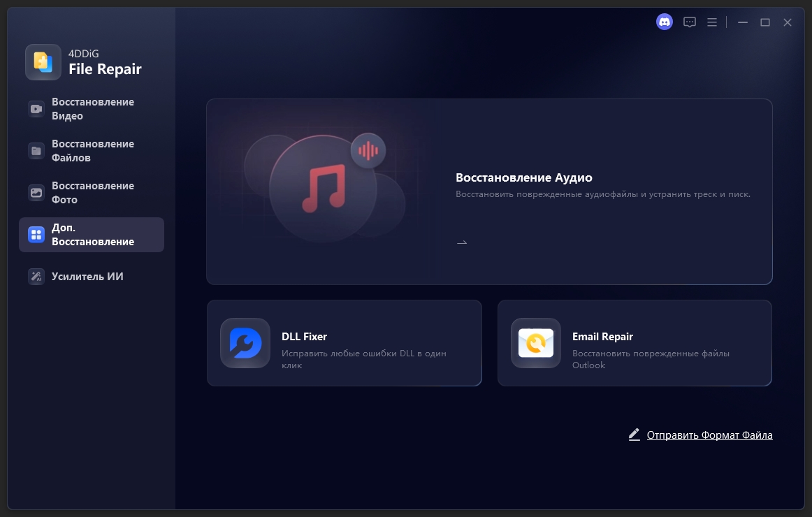Click the Email Repair envelope icon
The height and width of the screenshot is (517, 812).
point(536,343)
